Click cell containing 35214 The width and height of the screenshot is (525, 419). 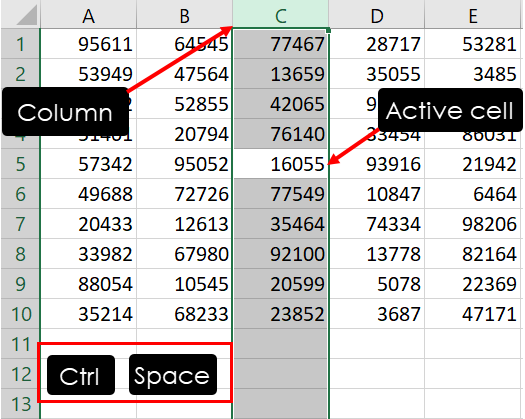point(88,313)
